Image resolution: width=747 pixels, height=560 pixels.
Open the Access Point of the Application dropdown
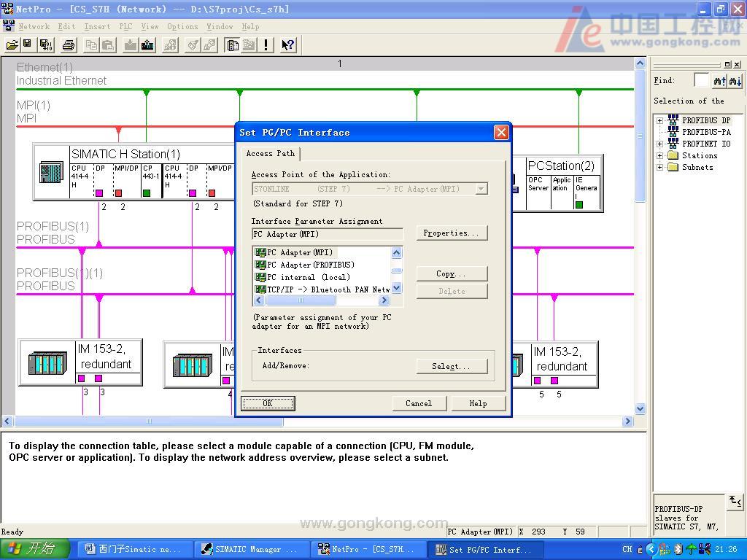(x=481, y=189)
